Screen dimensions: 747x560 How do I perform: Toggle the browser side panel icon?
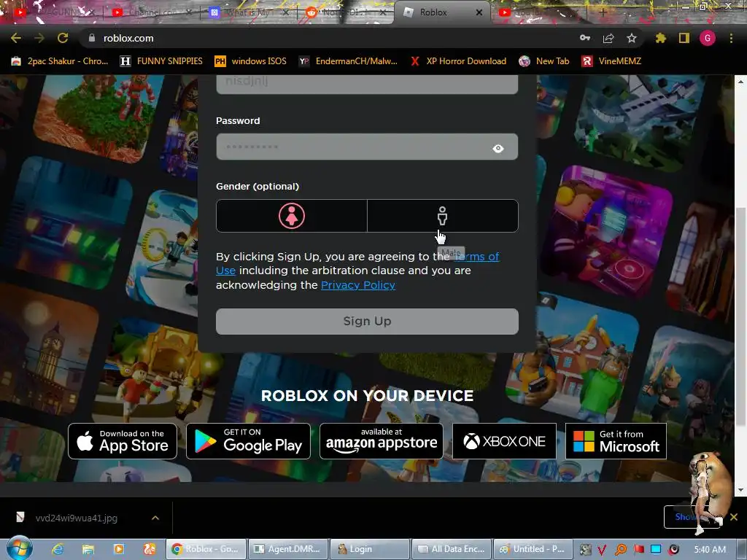(x=684, y=38)
